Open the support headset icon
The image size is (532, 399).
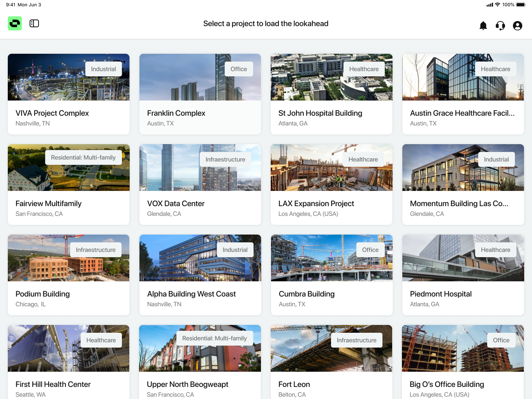[500, 26]
